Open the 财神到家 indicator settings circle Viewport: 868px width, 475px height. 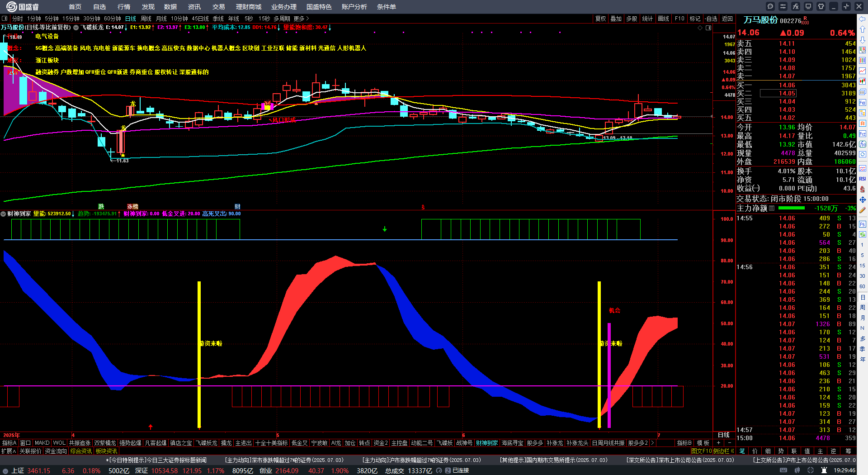coord(4,214)
